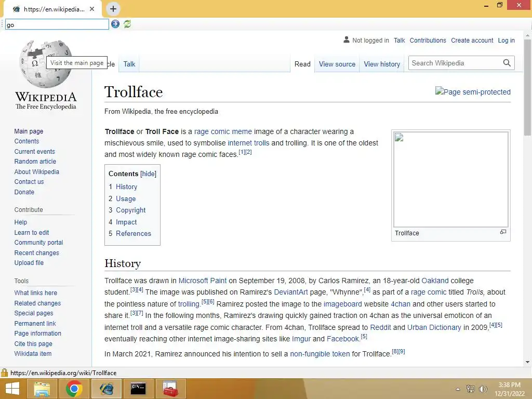
Task: Jump to Impact in contents
Action: 126,222
